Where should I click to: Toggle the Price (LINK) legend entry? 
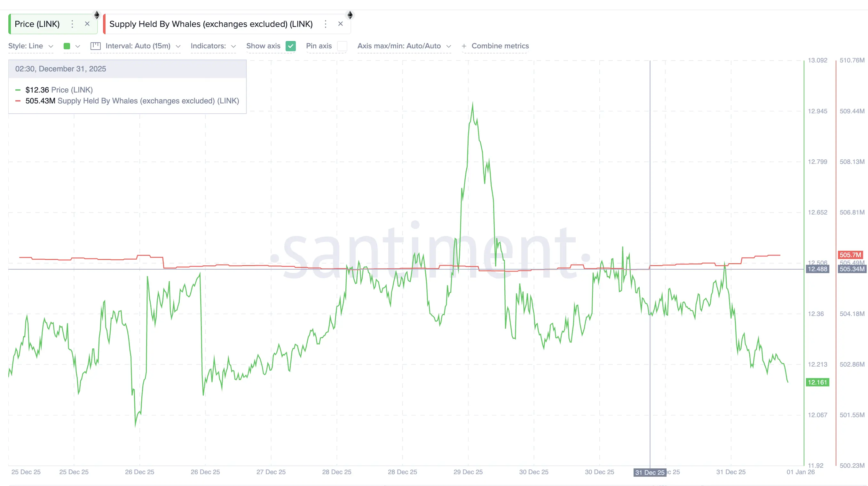[x=59, y=90]
